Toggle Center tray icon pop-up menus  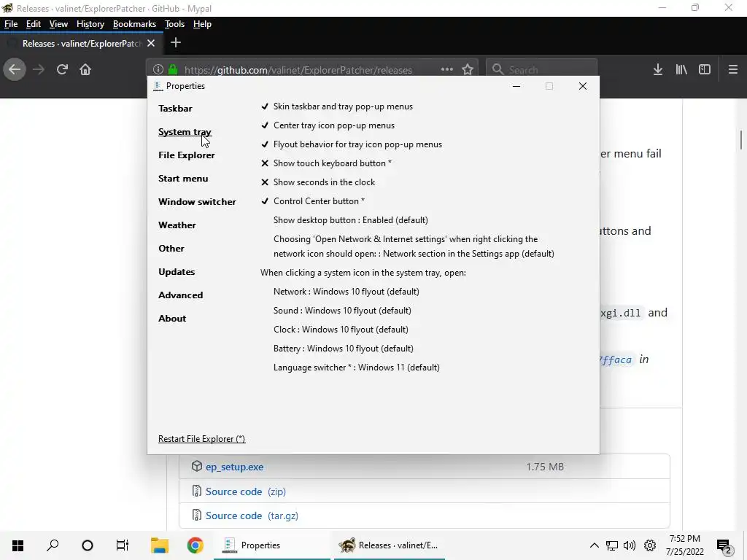tap(328, 125)
